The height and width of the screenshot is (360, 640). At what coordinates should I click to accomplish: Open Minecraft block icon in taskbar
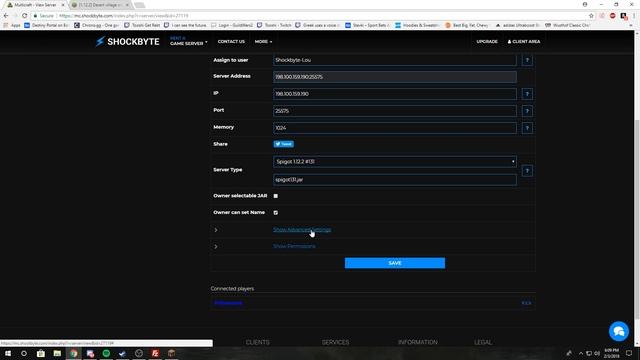click(x=171, y=353)
